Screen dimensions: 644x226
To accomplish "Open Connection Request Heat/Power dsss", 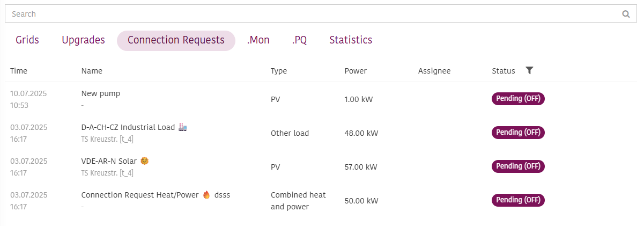I will click(156, 195).
